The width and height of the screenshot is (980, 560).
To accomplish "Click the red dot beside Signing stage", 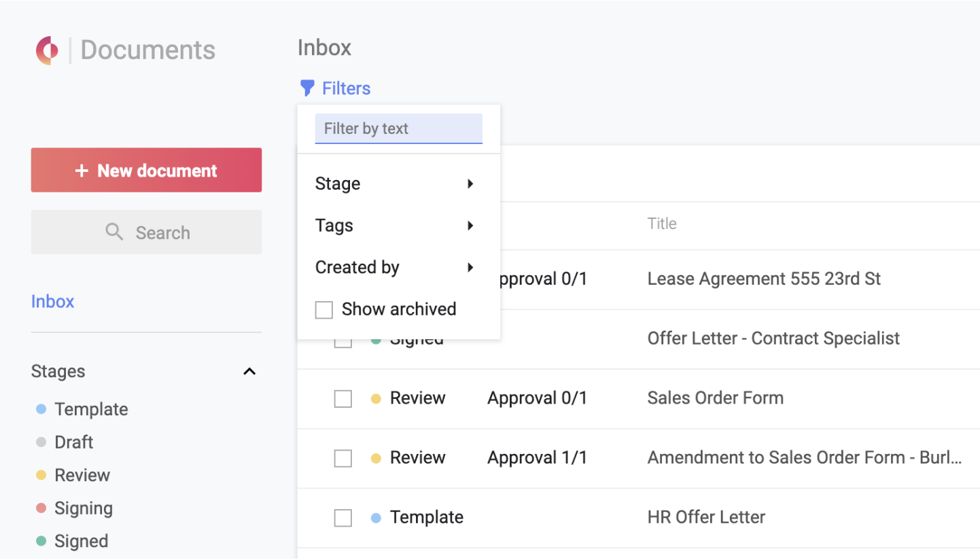I will click(x=41, y=508).
